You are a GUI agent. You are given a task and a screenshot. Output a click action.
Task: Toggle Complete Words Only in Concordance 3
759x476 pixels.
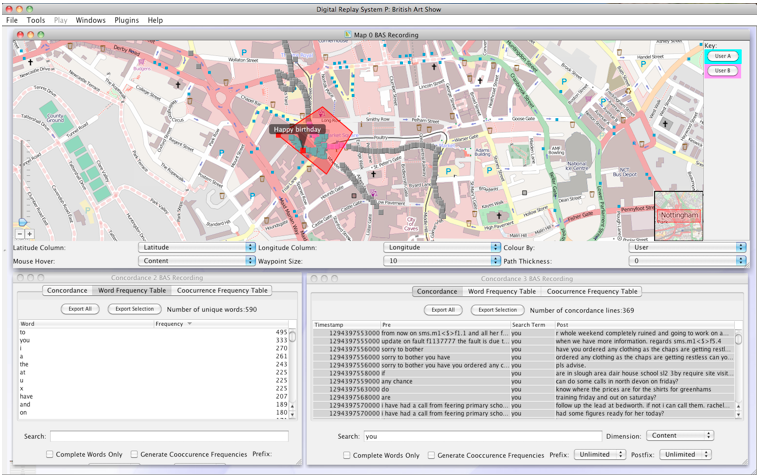tap(347, 455)
